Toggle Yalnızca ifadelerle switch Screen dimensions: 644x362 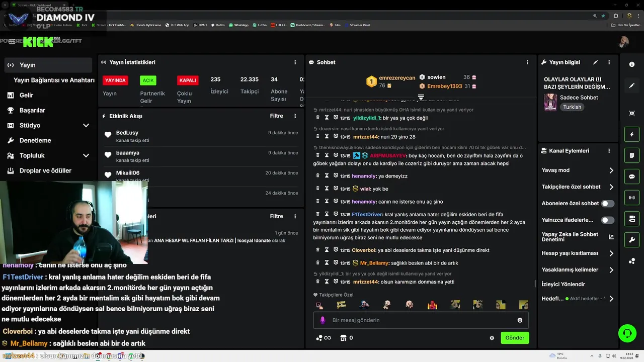(608, 220)
